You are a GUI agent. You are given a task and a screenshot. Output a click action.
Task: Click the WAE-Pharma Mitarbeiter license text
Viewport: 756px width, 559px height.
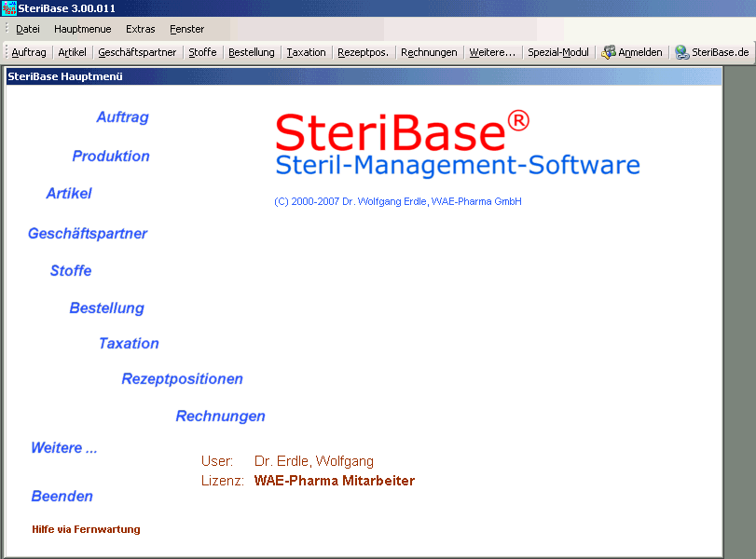pos(334,481)
